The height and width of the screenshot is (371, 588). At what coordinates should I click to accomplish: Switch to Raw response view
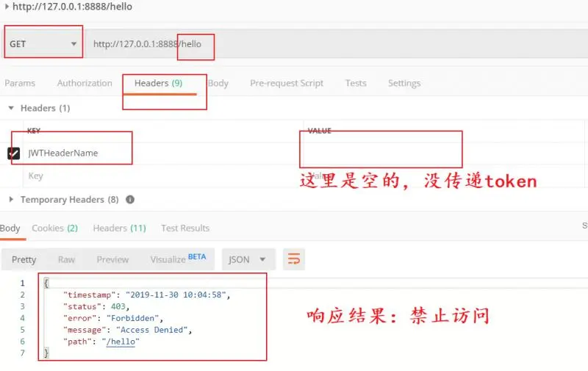[66, 260]
